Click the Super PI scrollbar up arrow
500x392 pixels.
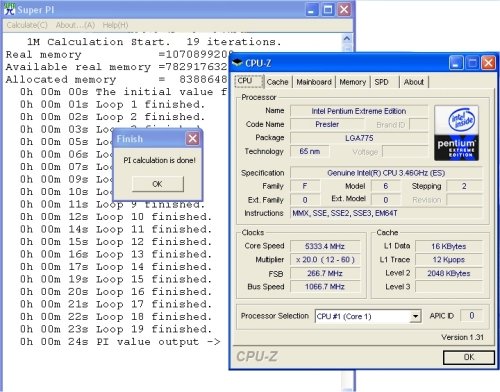click(347, 38)
